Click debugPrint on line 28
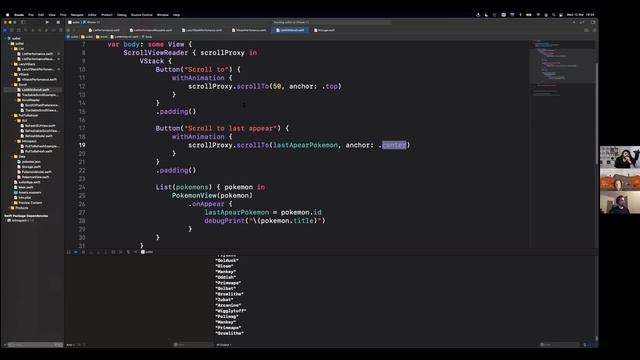This screenshot has width=640, height=360. (224, 221)
